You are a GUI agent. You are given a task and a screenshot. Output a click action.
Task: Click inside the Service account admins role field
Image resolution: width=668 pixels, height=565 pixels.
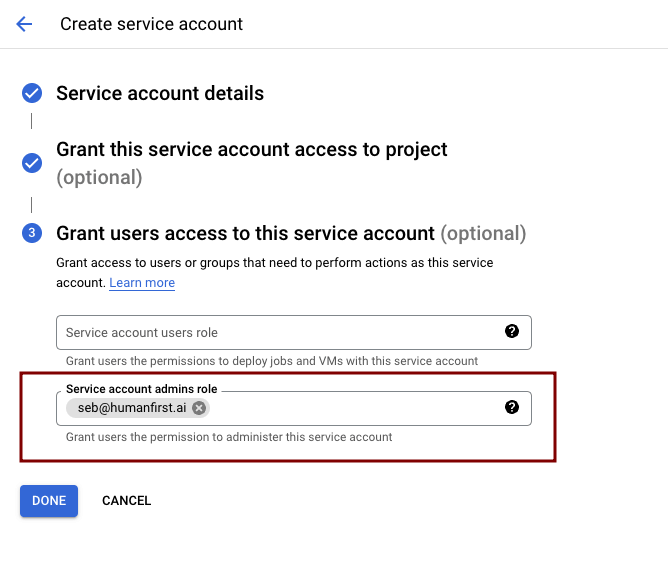coord(350,408)
